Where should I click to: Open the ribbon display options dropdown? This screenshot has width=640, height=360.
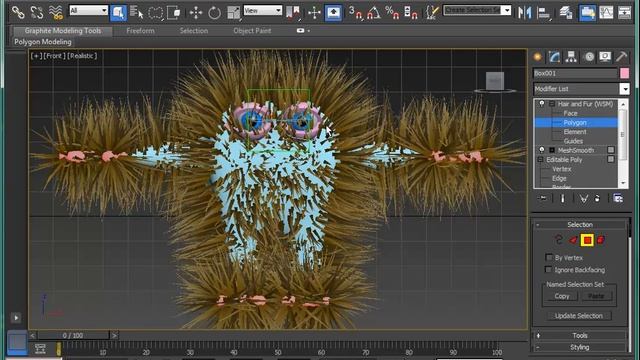click(x=303, y=31)
